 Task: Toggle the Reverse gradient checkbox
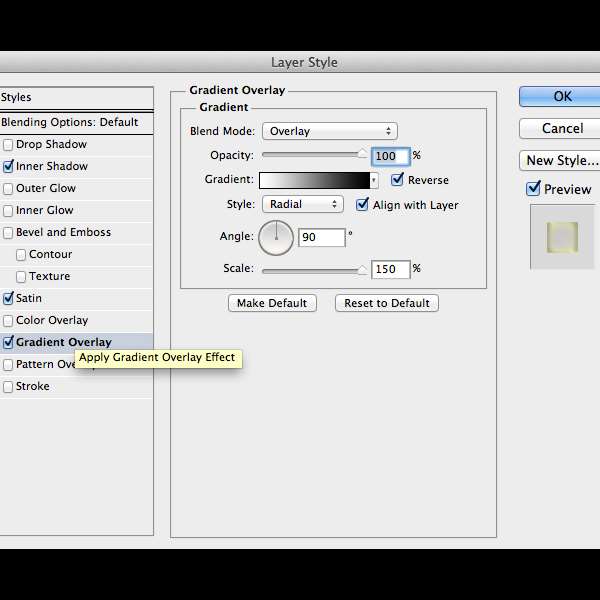point(397,180)
